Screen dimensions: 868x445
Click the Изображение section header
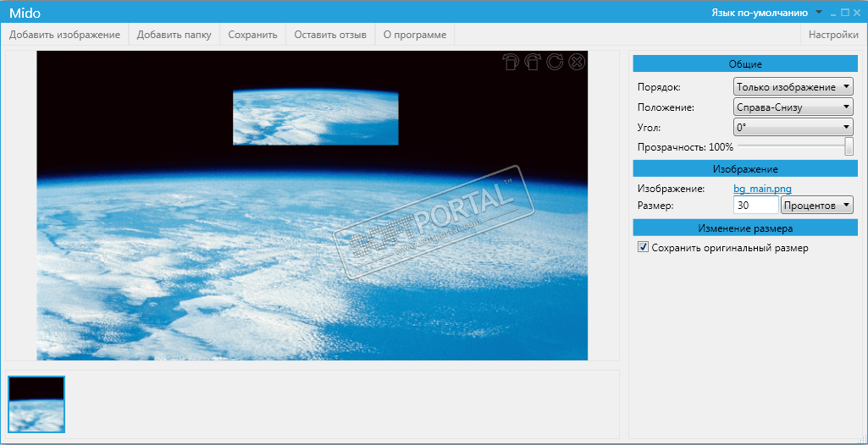tap(745, 168)
